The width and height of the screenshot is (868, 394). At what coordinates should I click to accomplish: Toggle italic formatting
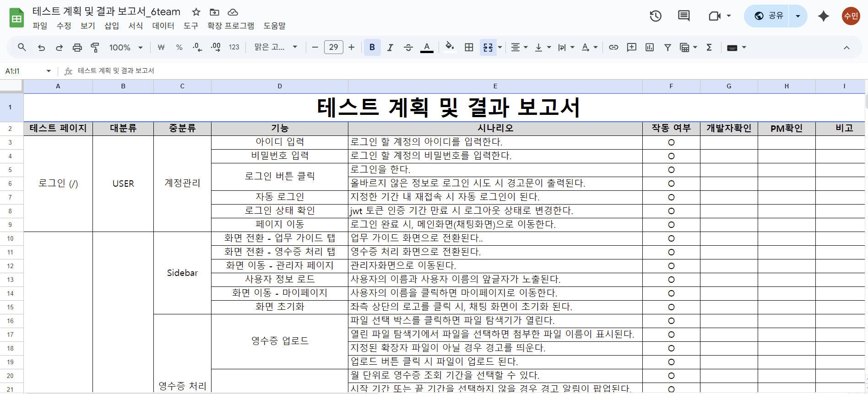(390, 47)
